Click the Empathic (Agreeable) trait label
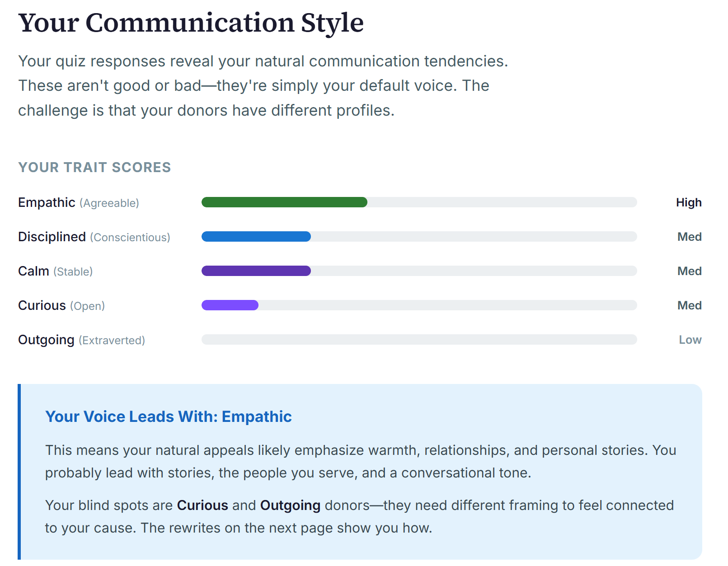 pyautogui.click(x=78, y=203)
